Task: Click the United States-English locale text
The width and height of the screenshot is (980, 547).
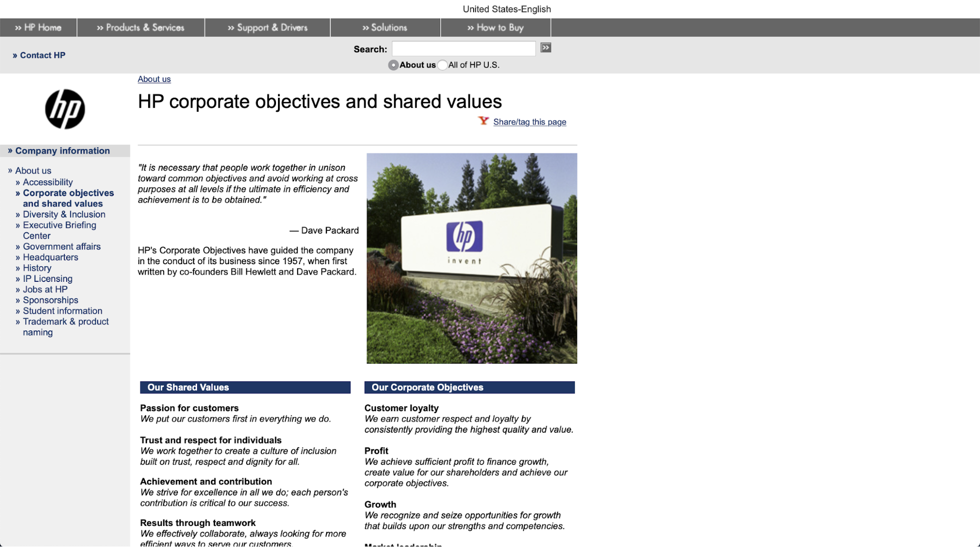Action: tap(506, 9)
